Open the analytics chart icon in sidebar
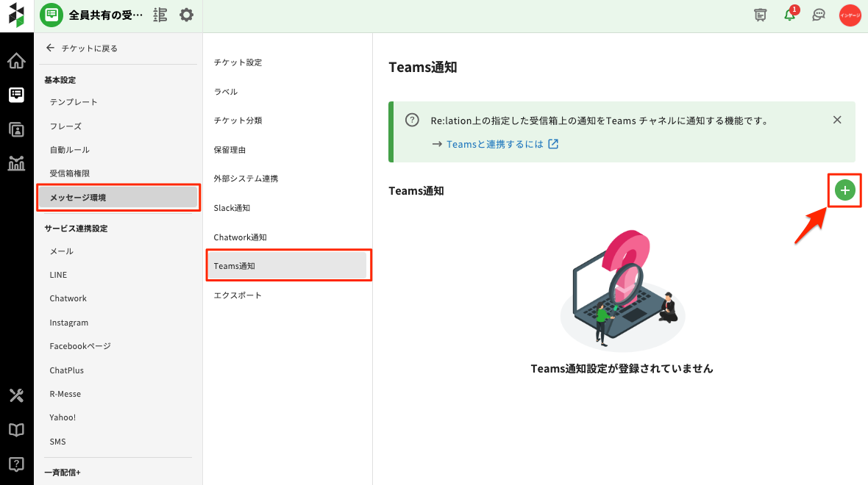The width and height of the screenshot is (868, 485). [17, 163]
